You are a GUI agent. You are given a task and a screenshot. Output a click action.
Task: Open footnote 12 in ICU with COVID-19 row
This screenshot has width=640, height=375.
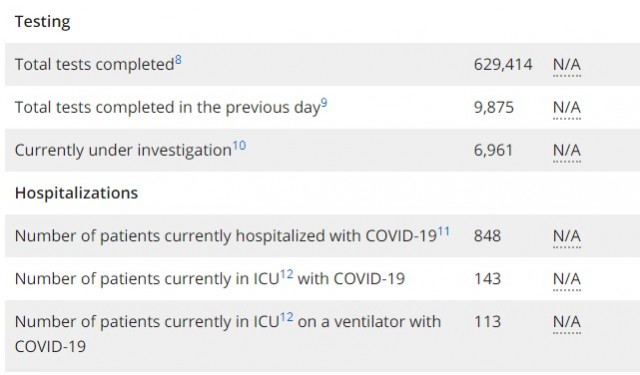click(x=287, y=274)
